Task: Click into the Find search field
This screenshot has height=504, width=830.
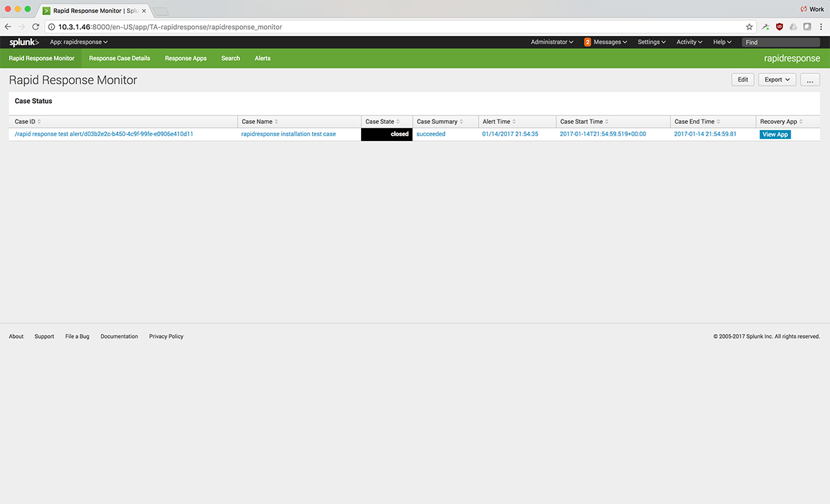Action: click(781, 42)
